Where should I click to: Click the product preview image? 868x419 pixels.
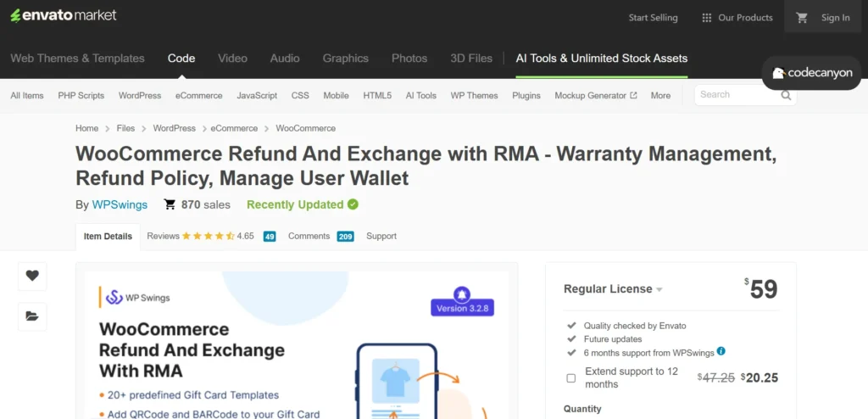pos(296,344)
